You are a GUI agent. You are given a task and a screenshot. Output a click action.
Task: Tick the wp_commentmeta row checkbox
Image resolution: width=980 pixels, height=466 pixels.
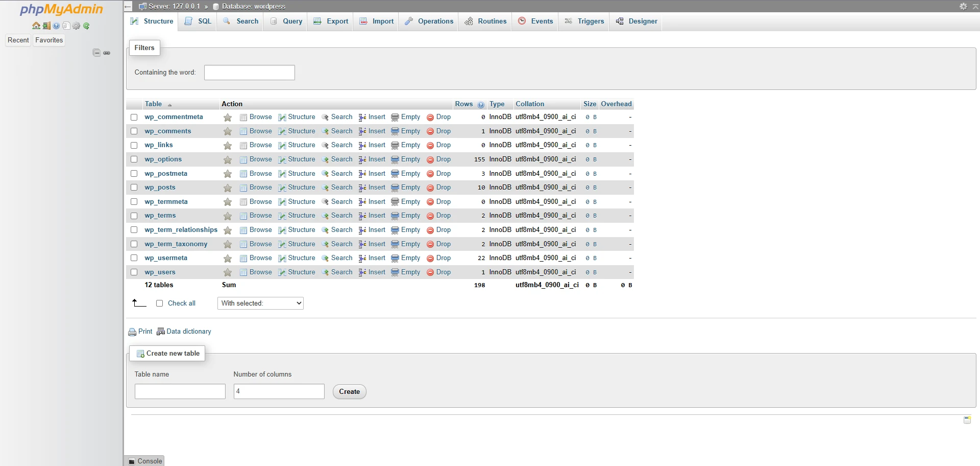[x=134, y=117]
